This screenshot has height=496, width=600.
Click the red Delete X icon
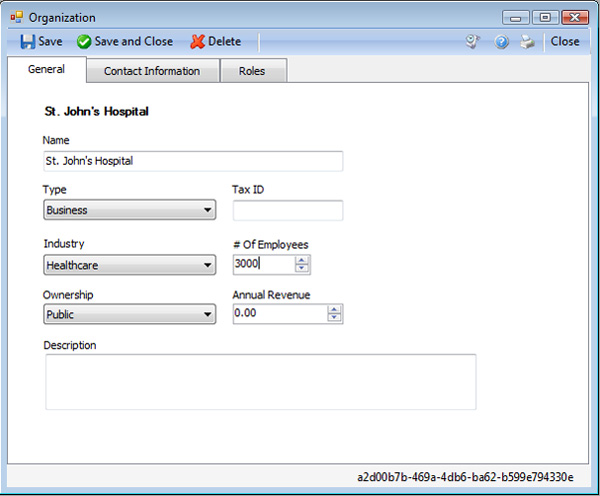[197, 42]
